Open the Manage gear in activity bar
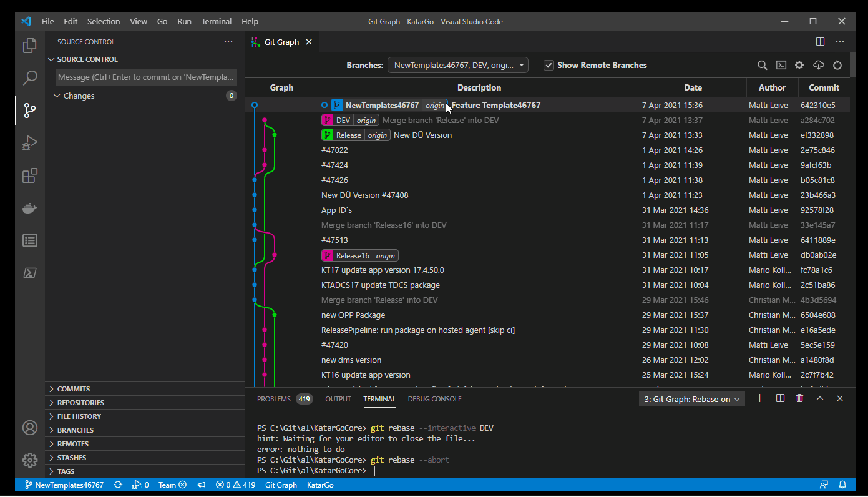The height and width of the screenshot is (497, 868). 29,460
